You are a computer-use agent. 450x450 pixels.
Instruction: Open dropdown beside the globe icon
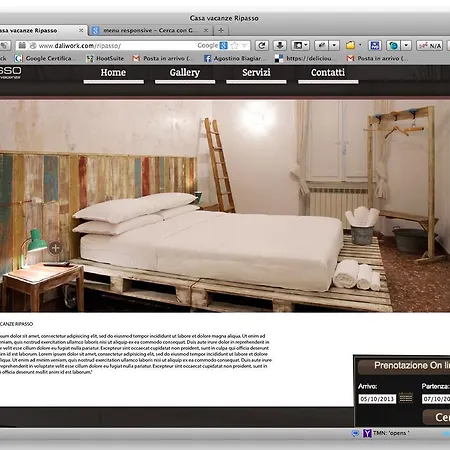pos(406,45)
